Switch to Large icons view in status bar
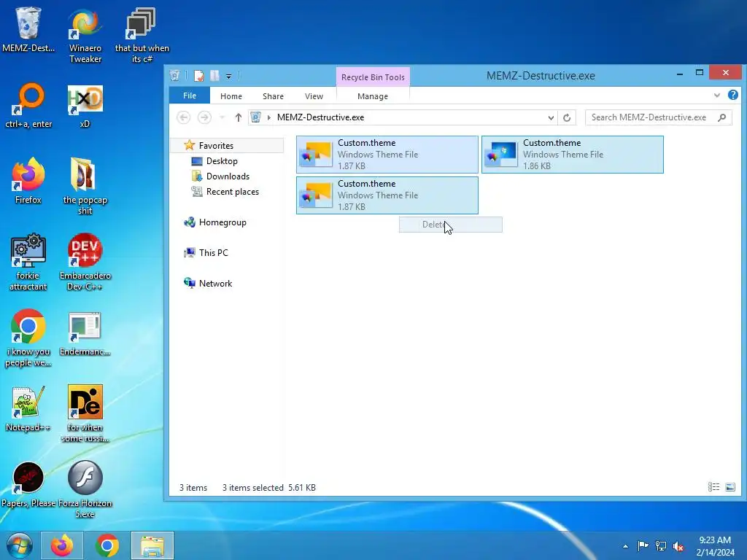This screenshot has height=560, width=747. click(x=729, y=486)
